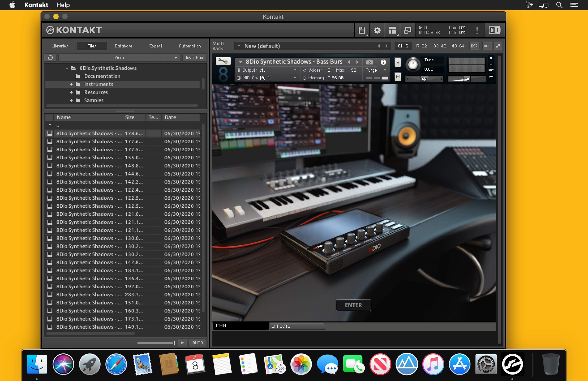
Task: Click the Tune knob
Action: pos(413,64)
